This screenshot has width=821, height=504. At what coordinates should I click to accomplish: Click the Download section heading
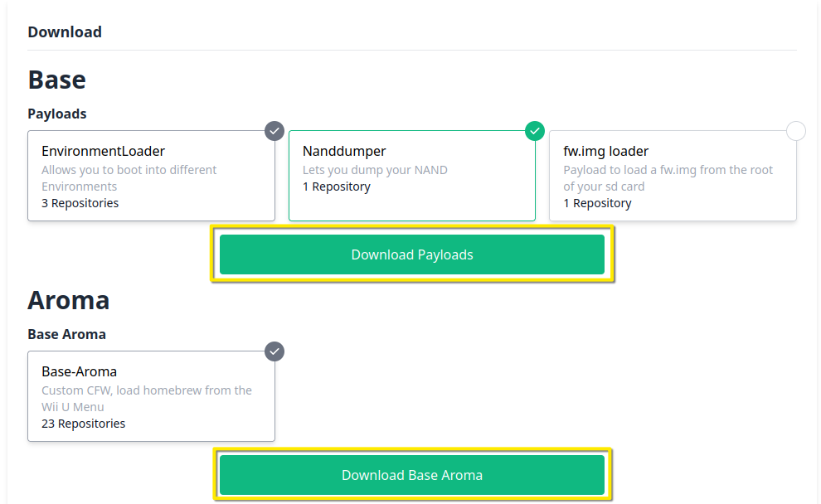tap(65, 32)
